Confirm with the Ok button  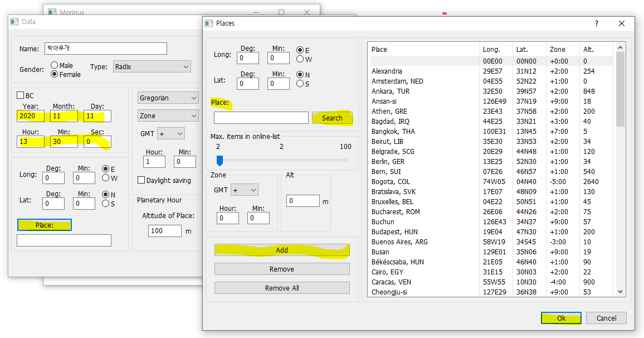pos(561,318)
